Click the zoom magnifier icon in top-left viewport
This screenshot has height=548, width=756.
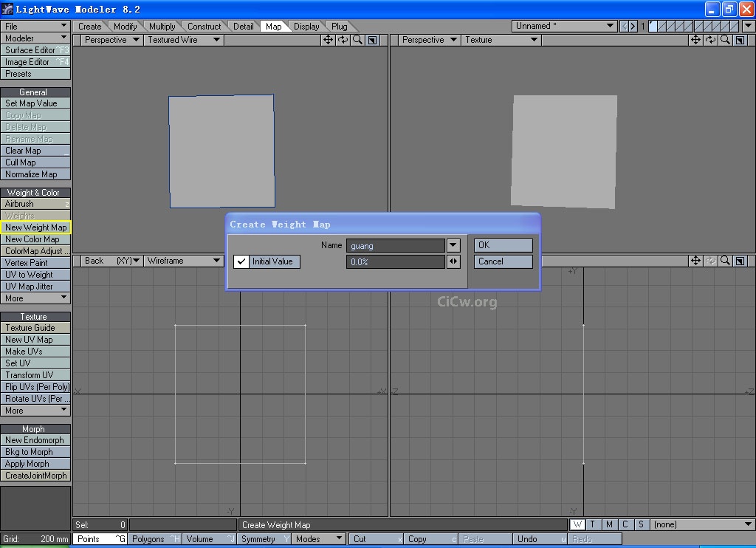(x=358, y=40)
